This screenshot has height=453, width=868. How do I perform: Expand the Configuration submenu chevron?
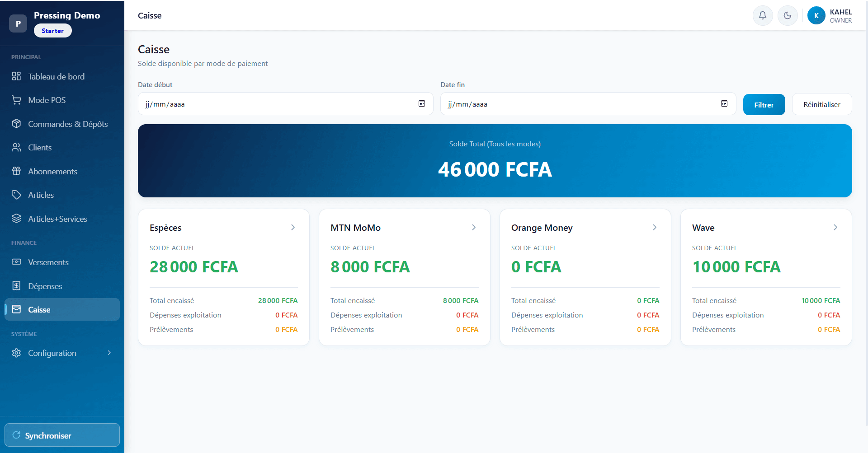109,353
